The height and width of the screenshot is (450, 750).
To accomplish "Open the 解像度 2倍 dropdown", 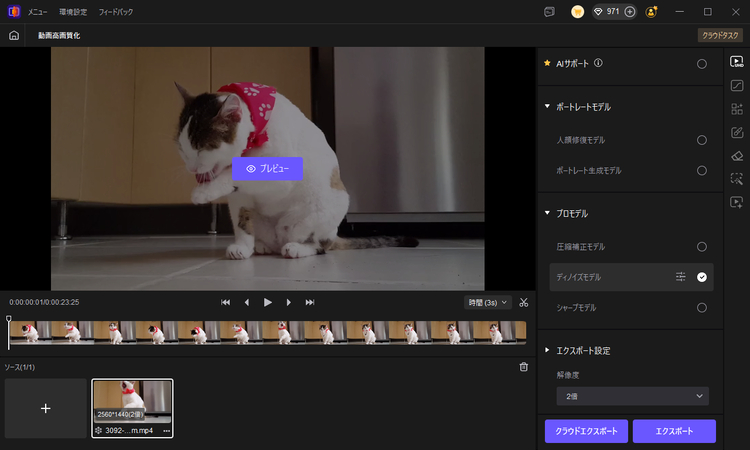I will point(632,396).
